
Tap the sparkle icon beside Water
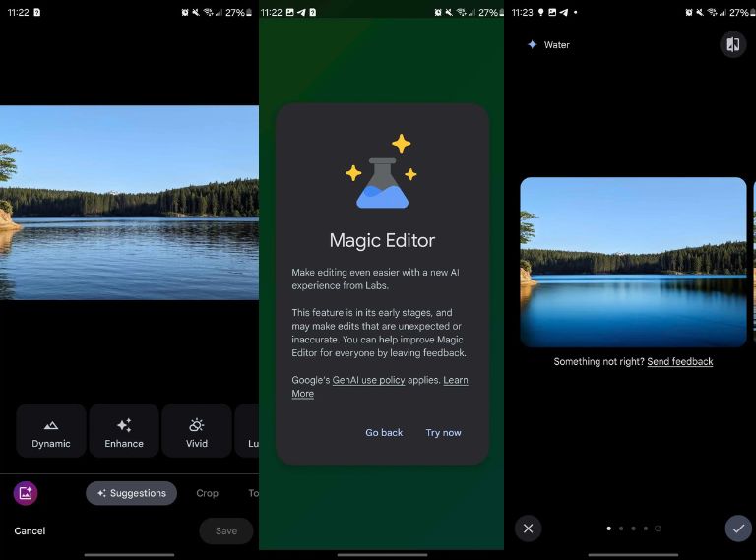[x=533, y=45]
